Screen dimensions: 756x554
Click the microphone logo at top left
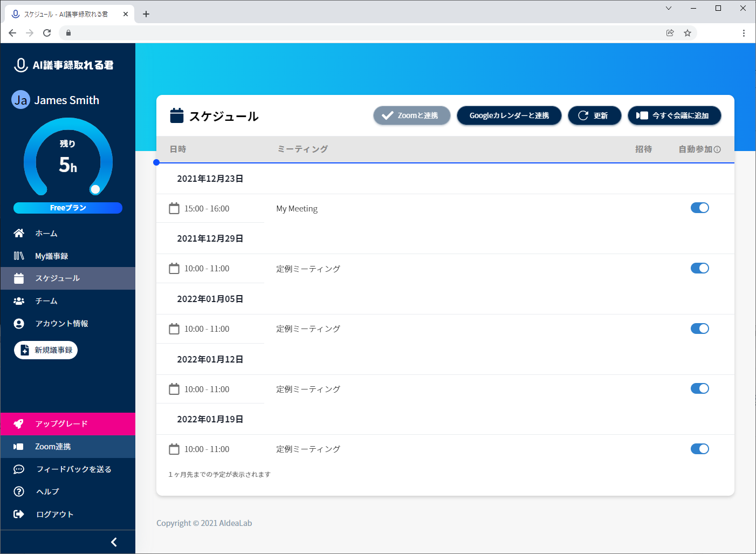20,64
